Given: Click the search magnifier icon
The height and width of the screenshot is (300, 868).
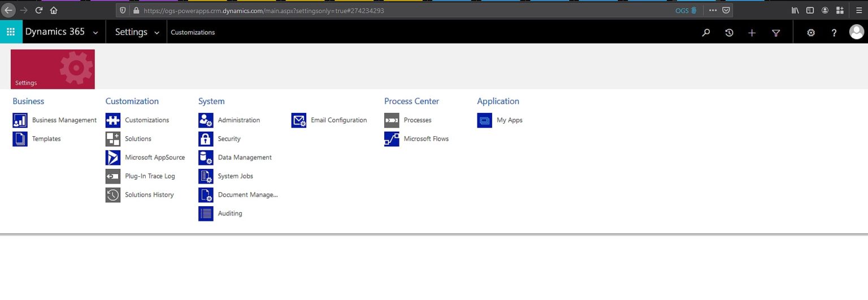Looking at the screenshot, I should point(706,33).
